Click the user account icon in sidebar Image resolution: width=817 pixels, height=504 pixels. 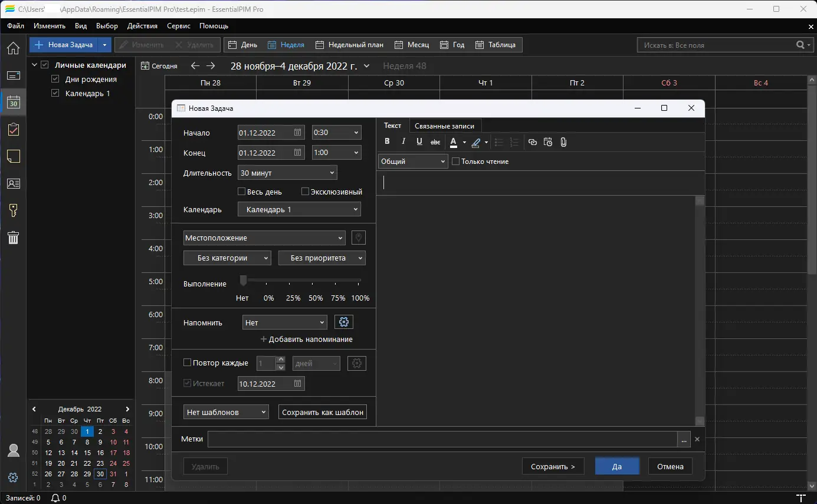(13, 450)
